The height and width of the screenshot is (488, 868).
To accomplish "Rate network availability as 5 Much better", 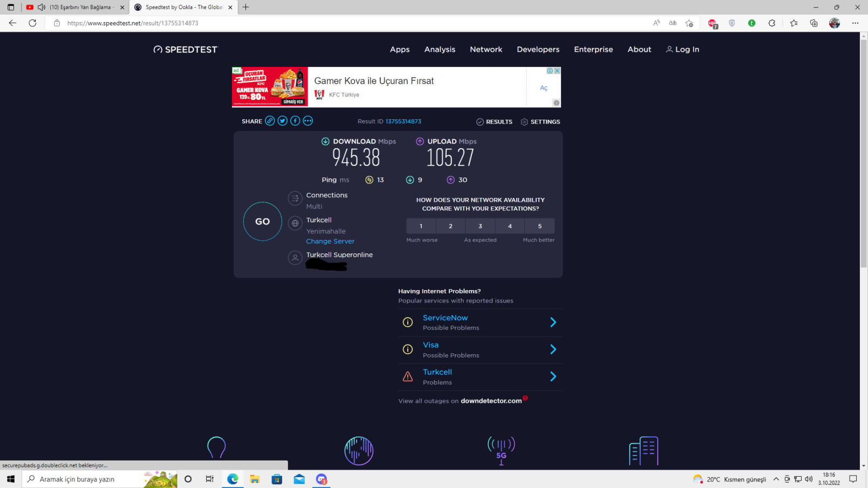I will [539, 226].
